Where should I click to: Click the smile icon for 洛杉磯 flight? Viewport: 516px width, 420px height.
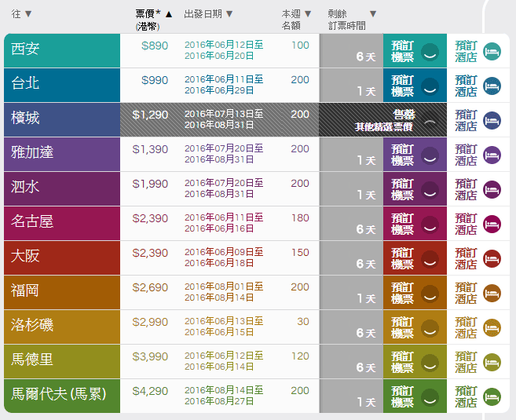click(429, 328)
